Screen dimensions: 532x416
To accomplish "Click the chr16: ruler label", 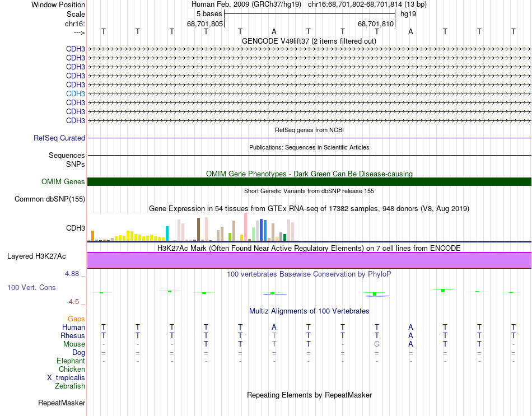I will click(74, 24).
